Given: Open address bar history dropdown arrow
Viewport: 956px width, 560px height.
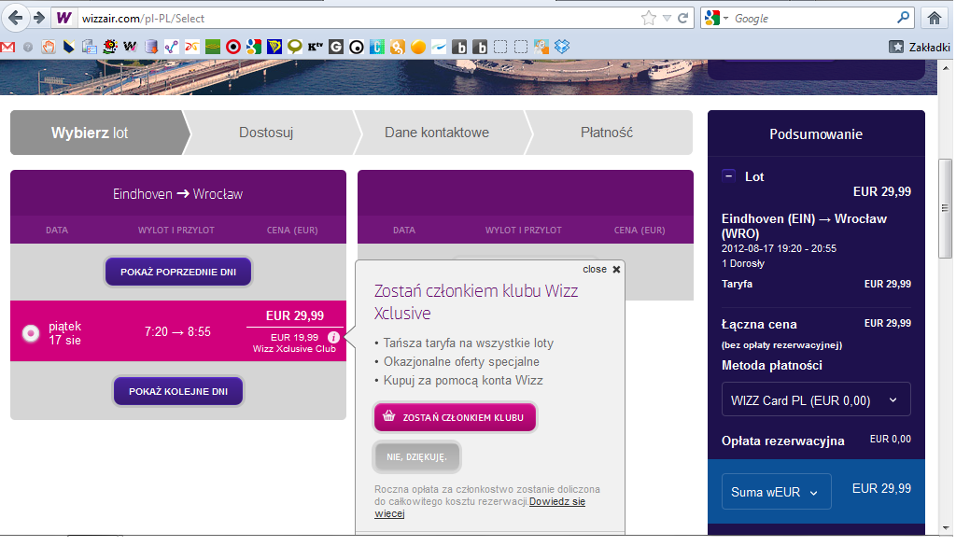Looking at the screenshot, I should [667, 19].
